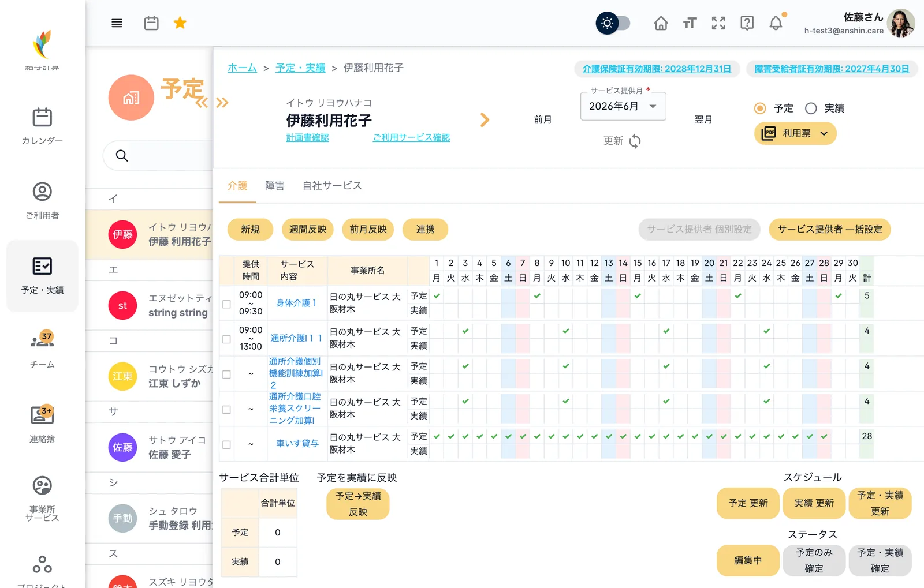This screenshot has width=924, height=588.
Task: Click the ホーム breadcrumb link
Action: tap(242, 68)
